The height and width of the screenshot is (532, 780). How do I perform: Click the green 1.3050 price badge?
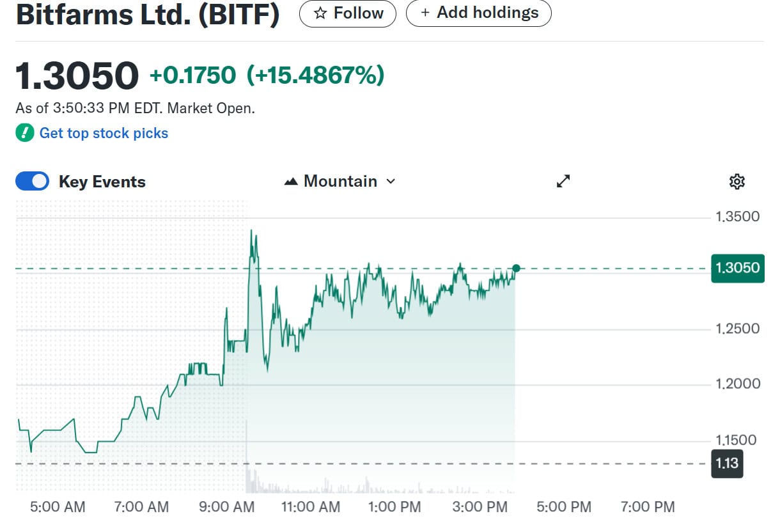click(x=738, y=269)
